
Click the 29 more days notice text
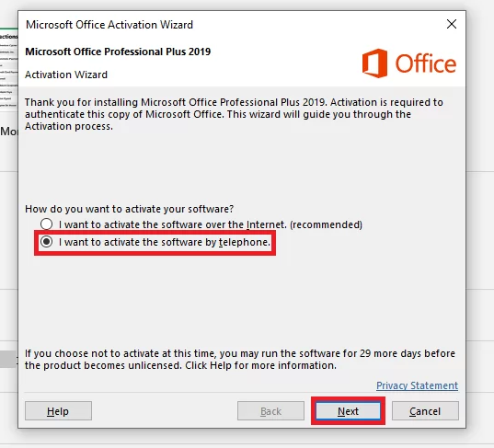(240, 359)
